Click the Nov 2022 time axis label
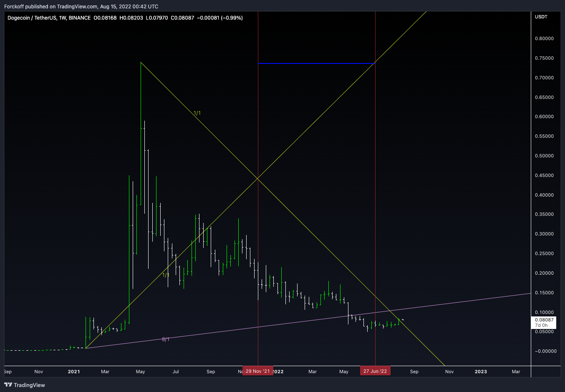Viewport: 565px width, 392px height. click(449, 372)
